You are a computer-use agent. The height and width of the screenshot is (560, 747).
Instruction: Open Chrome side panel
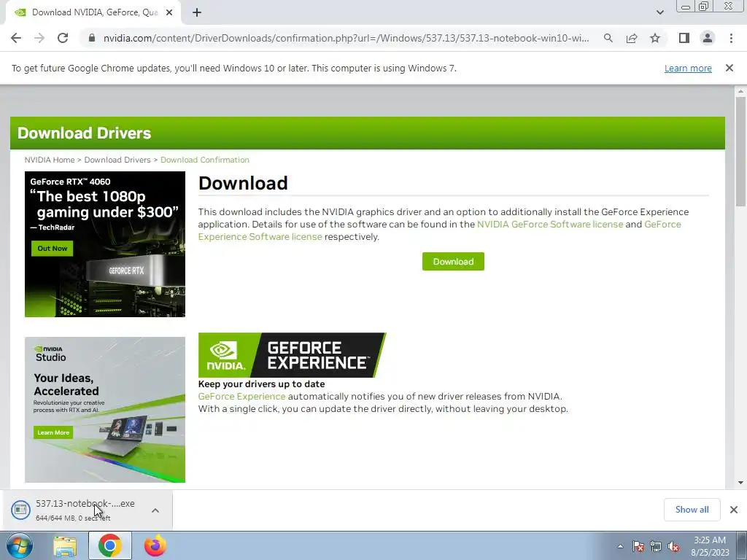pos(684,38)
